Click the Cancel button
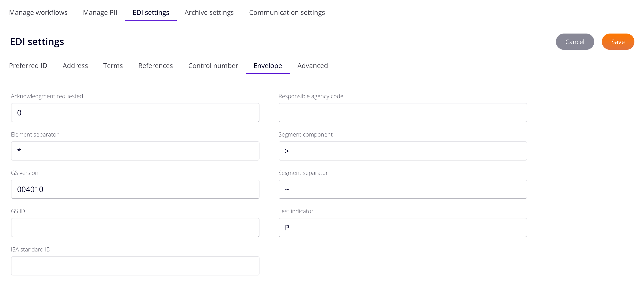 pyautogui.click(x=575, y=42)
